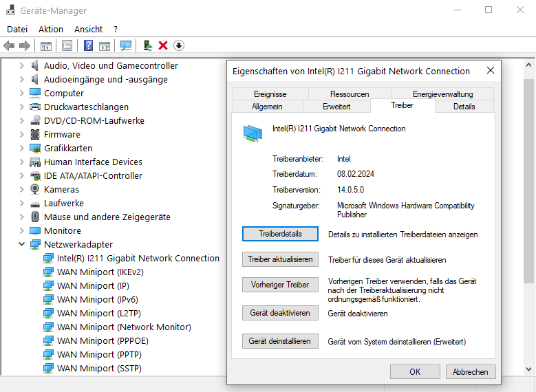The image size is (536, 392).
Task: Select Intel(R) I211 Gigabit Network Connection in tree
Action: [x=138, y=258]
